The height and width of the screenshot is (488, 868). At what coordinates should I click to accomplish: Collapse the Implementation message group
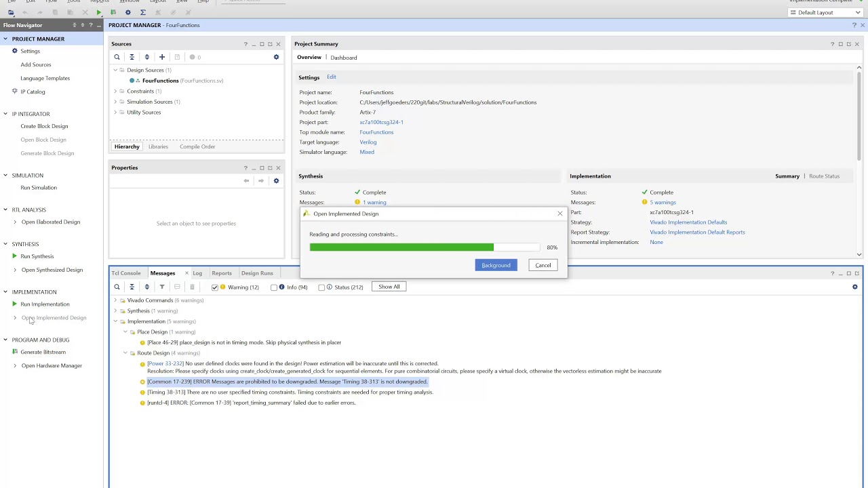coord(115,321)
